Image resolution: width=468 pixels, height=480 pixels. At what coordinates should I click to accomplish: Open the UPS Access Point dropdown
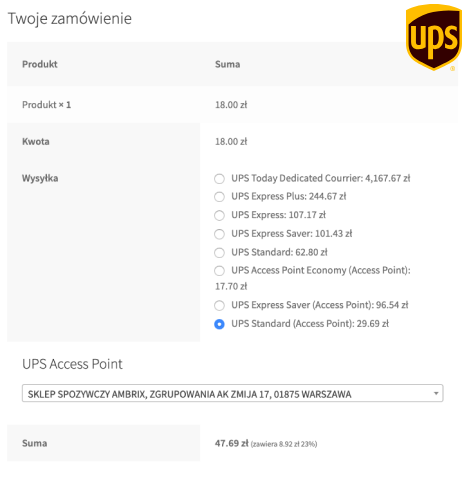tap(232, 393)
